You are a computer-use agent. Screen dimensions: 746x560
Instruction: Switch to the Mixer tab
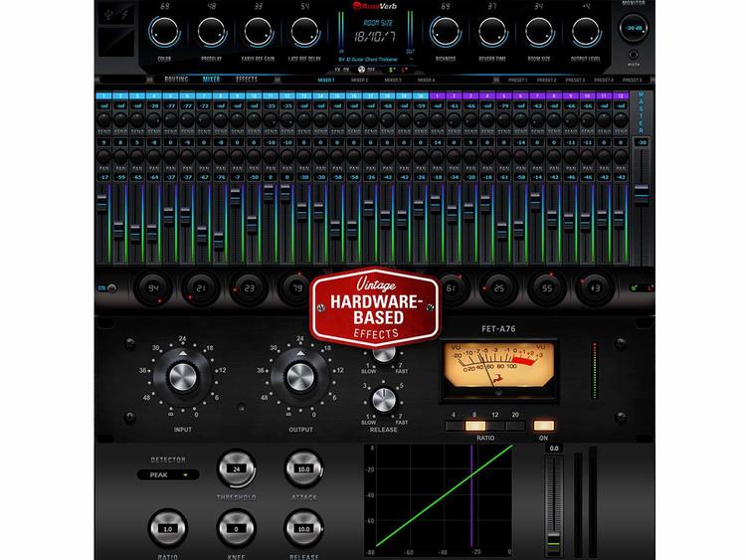[211, 80]
